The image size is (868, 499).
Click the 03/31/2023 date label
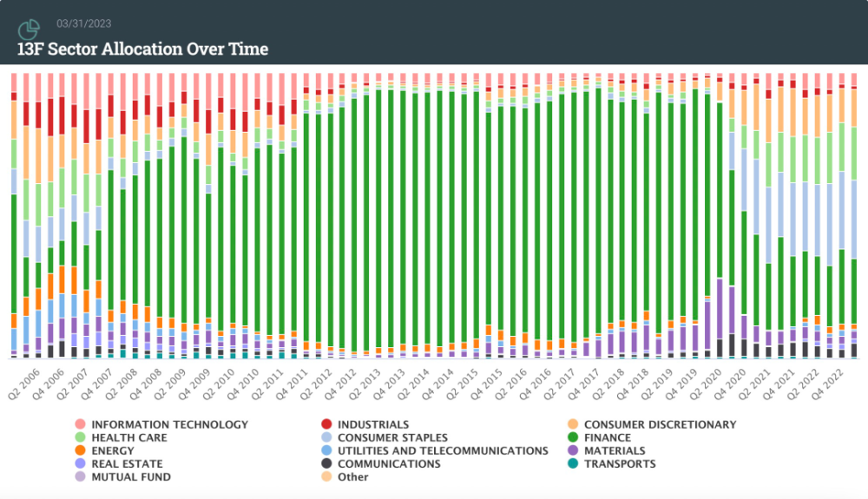tap(84, 23)
